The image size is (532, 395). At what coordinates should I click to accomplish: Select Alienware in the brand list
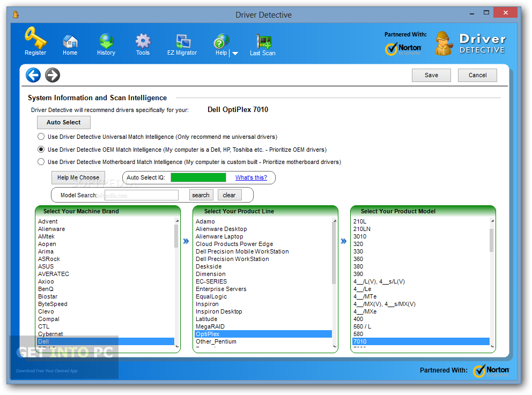51,229
